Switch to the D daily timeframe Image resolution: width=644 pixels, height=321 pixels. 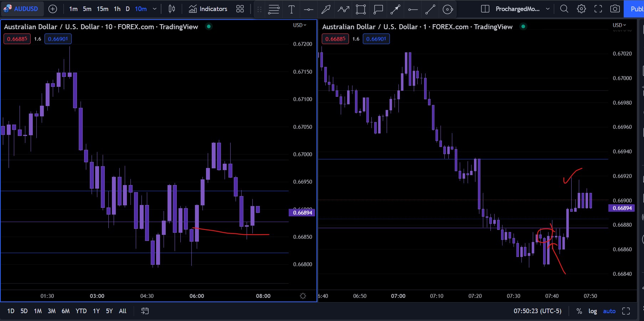128,9
